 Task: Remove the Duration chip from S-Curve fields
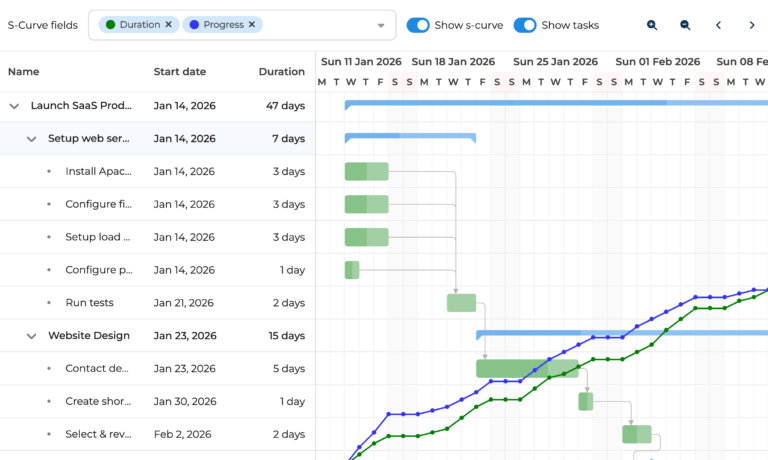point(168,24)
